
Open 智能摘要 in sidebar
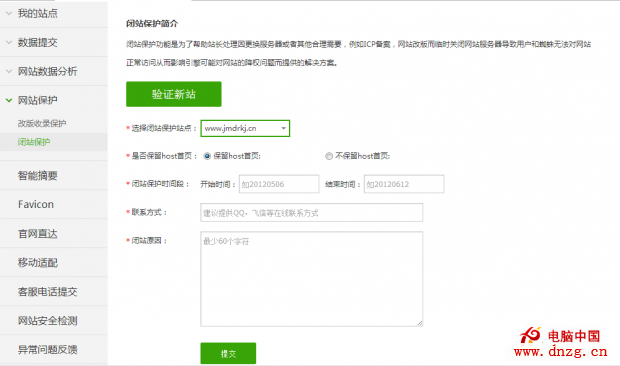53,175
